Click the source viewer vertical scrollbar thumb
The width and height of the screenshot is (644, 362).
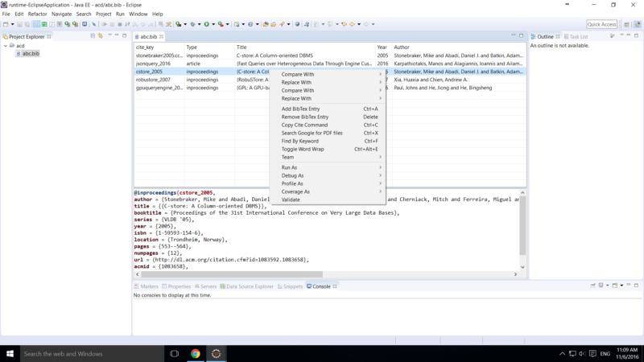[x=522, y=225]
